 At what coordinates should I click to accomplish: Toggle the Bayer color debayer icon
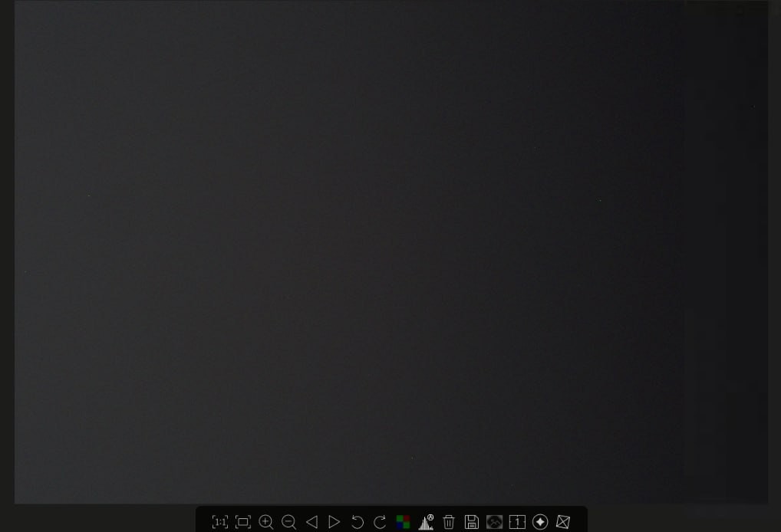[403, 521]
